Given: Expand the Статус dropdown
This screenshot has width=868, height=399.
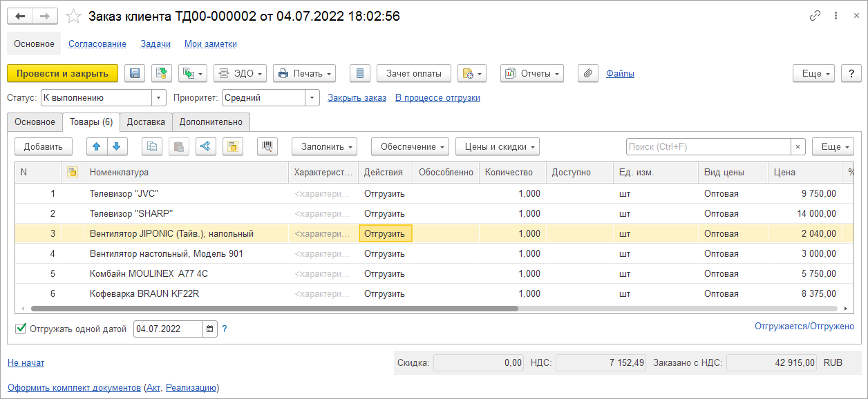Looking at the screenshot, I should pos(159,98).
